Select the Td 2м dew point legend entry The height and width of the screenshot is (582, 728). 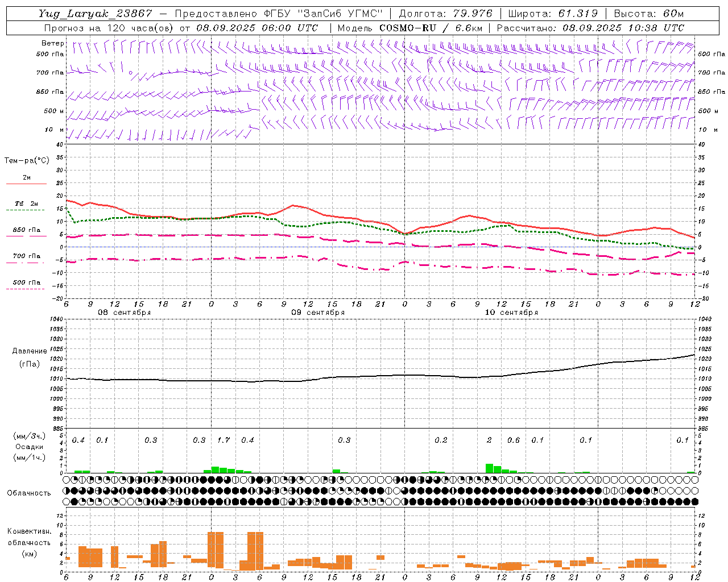pos(27,203)
